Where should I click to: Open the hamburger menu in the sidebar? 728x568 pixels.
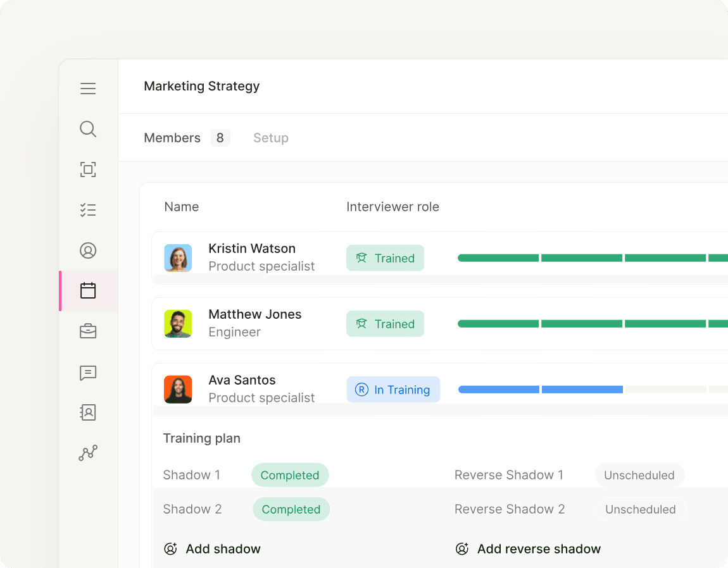[x=88, y=88]
